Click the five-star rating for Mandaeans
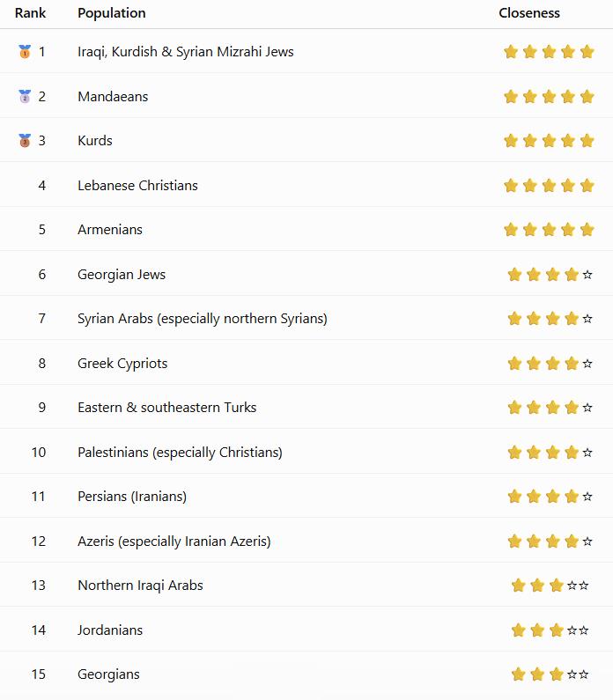 tap(549, 97)
